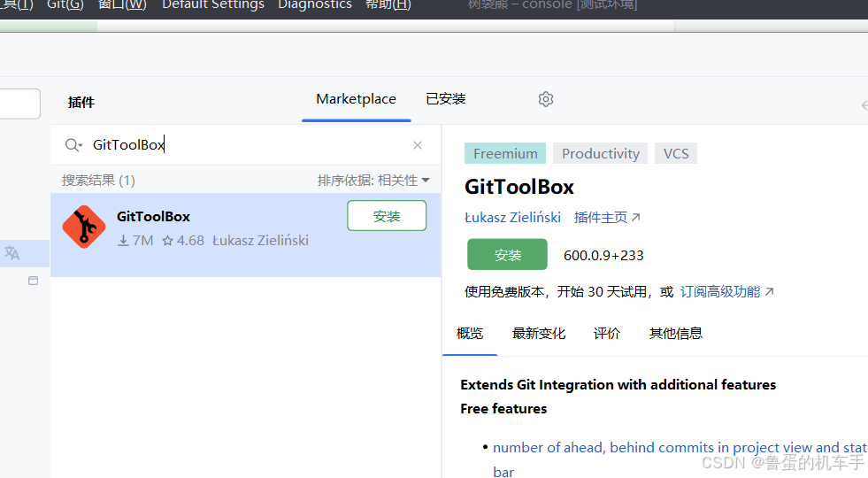Open the 其他信息 tab

676,334
